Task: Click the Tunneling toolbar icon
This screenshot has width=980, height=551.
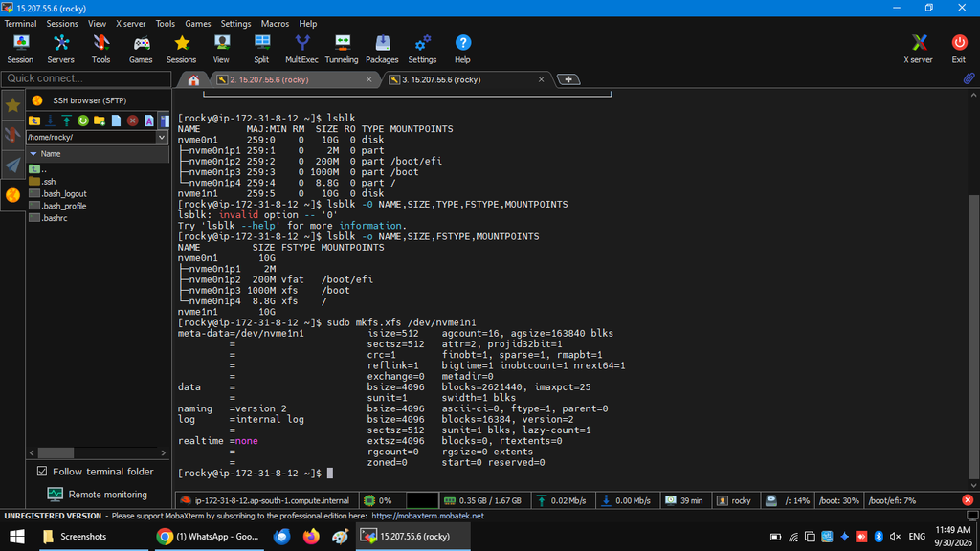Action: click(x=342, y=49)
